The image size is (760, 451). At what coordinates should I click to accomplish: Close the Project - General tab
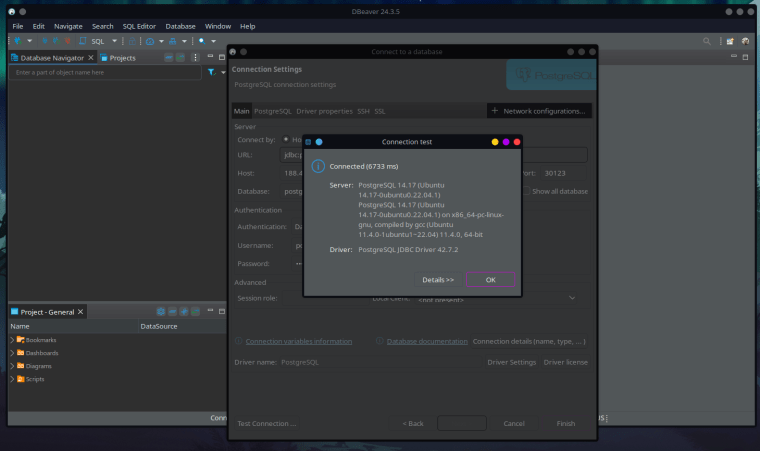coord(80,312)
